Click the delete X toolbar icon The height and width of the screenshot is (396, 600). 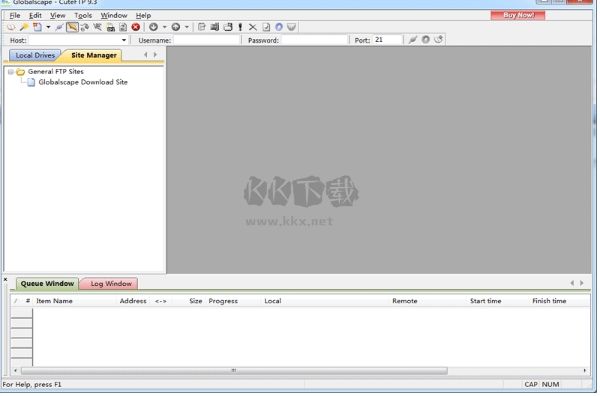click(253, 27)
